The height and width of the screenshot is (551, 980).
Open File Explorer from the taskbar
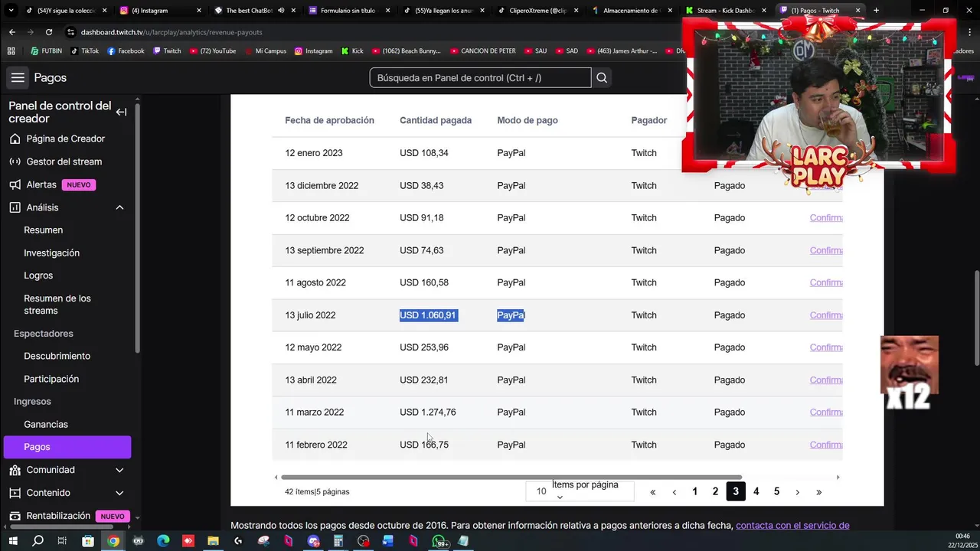214,541
